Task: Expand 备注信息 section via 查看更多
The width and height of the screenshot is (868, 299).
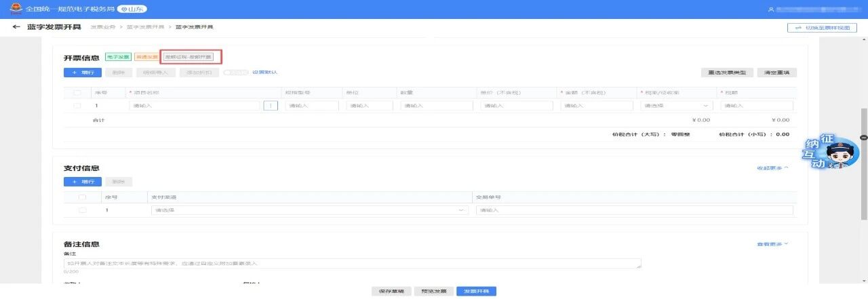Action: coord(772,244)
